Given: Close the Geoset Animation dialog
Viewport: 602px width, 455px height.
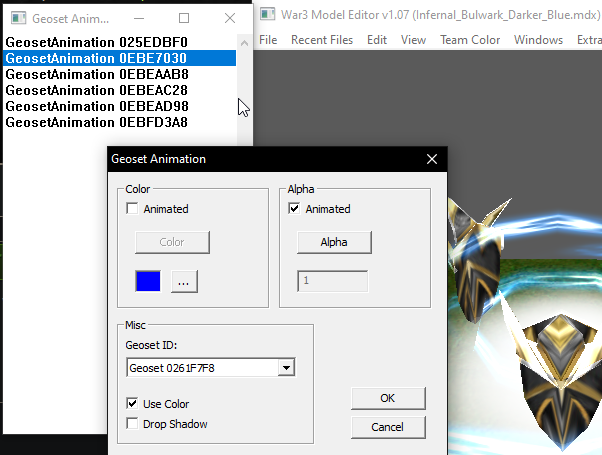Looking at the screenshot, I should tap(432, 159).
